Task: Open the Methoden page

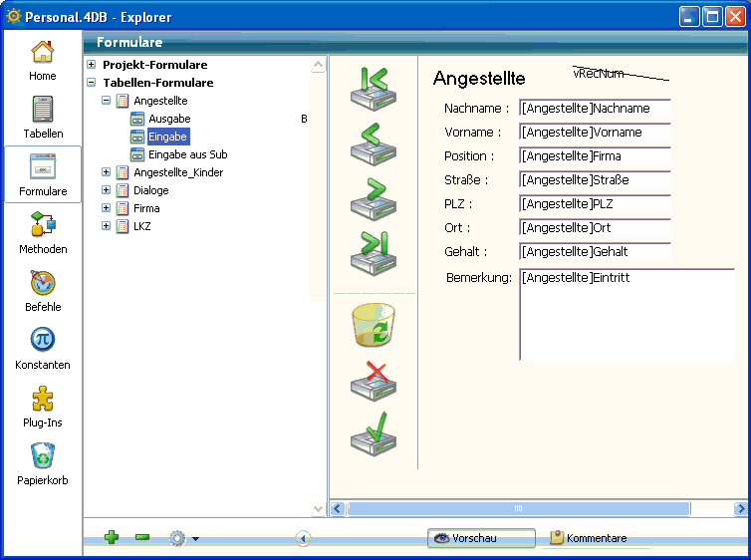Action: (x=43, y=233)
